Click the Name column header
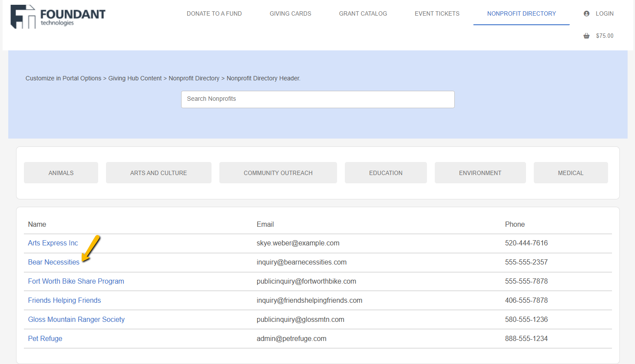635x364 pixels. [x=37, y=225]
